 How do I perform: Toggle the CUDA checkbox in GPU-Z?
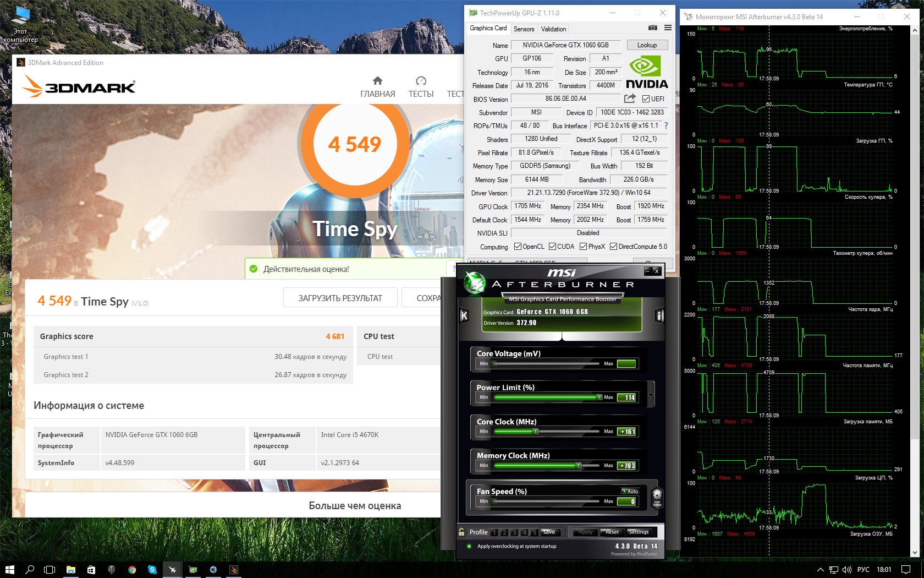[x=552, y=247]
